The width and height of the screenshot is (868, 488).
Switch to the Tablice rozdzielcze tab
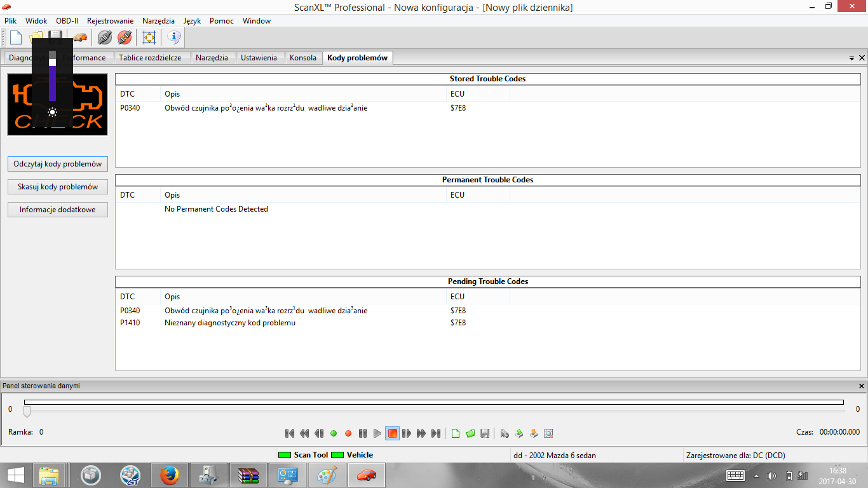pyautogui.click(x=150, y=58)
